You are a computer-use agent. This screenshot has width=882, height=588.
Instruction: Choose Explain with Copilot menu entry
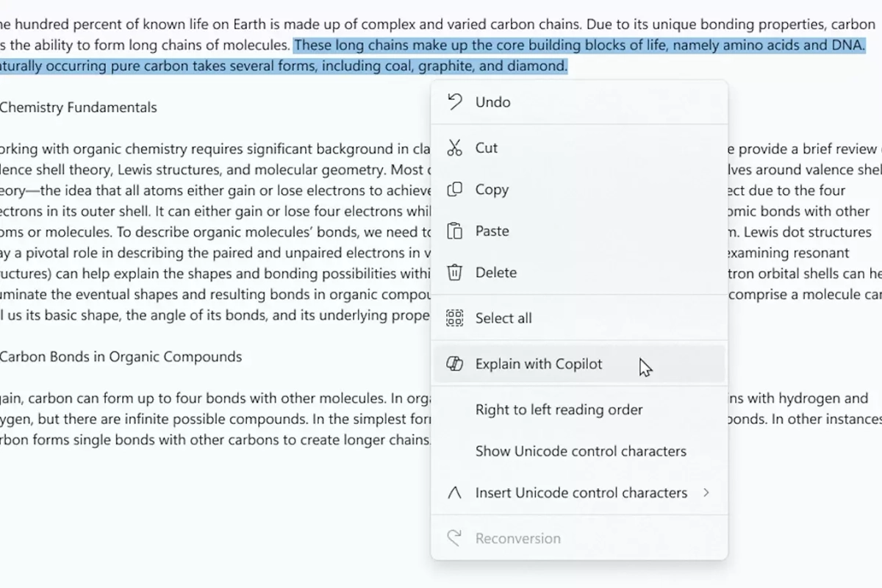pyautogui.click(x=539, y=364)
